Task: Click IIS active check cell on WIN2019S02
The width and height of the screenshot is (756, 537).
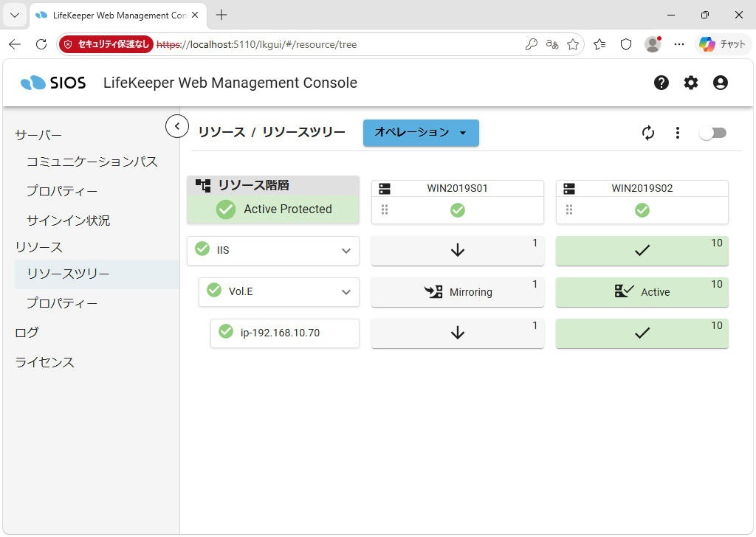Action: pos(642,251)
